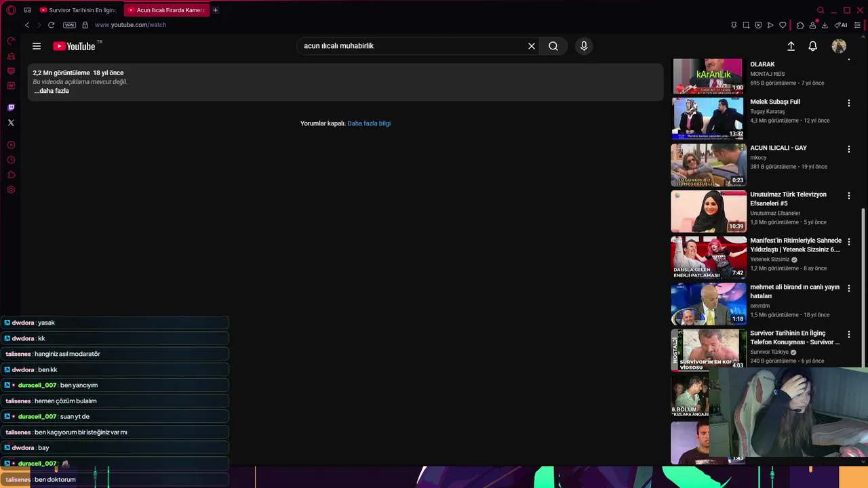Open Twitch from the sidebar
The image size is (868, 488).
(11, 108)
